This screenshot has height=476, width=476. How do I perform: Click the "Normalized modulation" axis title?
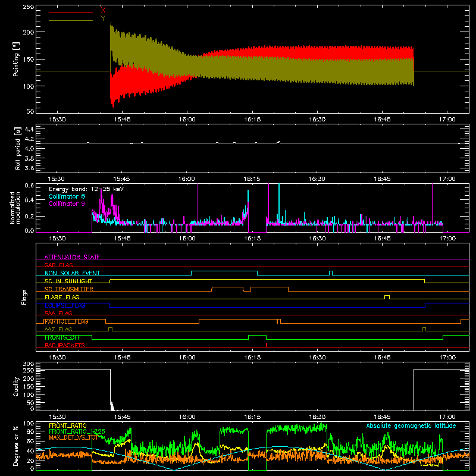point(15,208)
